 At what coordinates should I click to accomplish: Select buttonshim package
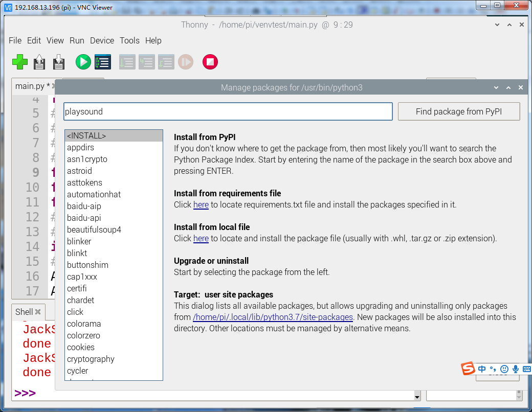pyautogui.click(x=114, y=265)
